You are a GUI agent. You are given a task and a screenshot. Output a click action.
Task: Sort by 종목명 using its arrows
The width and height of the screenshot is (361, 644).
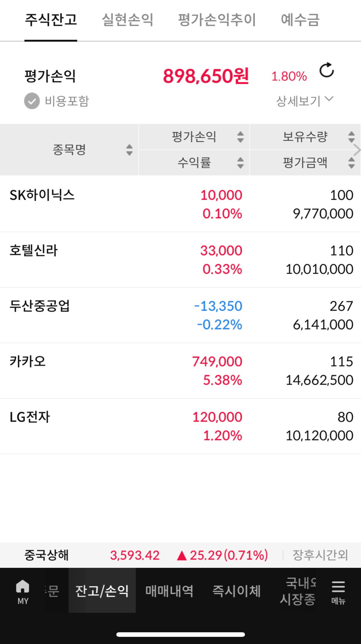coord(129,150)
